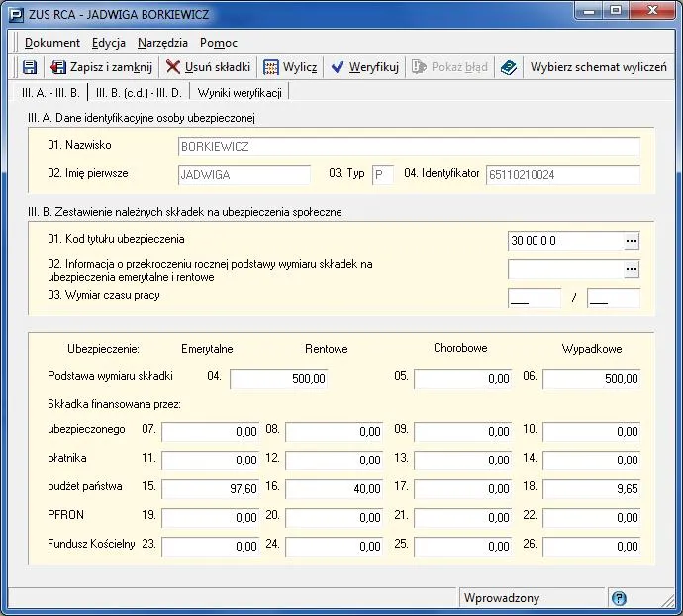Open the Dokument menu

click(52, 43)
